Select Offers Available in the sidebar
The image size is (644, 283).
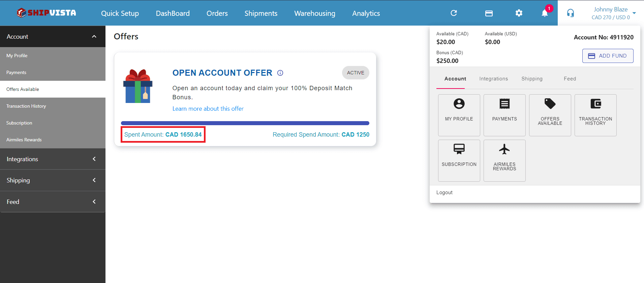point(53,89)
